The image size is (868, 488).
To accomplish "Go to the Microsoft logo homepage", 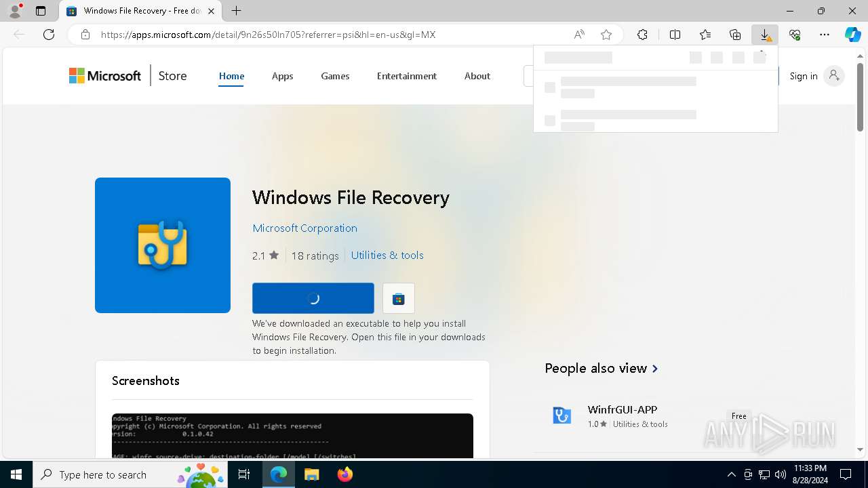I will [x=105, y=76].
